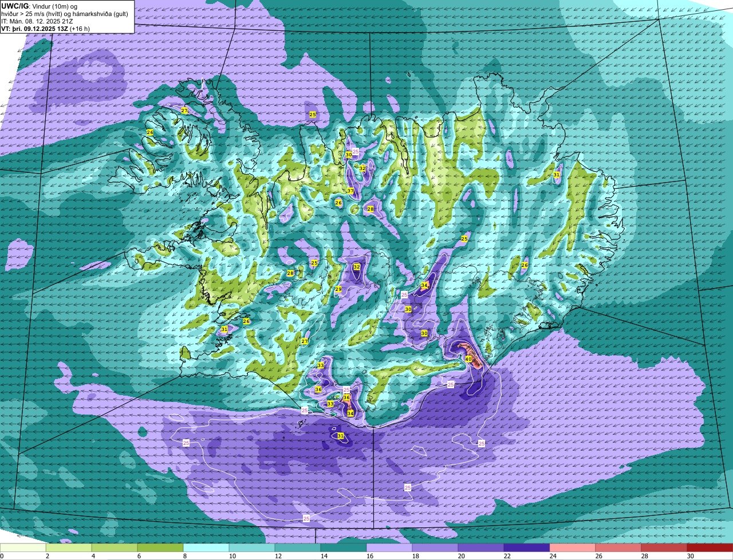Click the legend swatch between 10 and 12
Screen dimensions: 733x560
coord(252,548)
